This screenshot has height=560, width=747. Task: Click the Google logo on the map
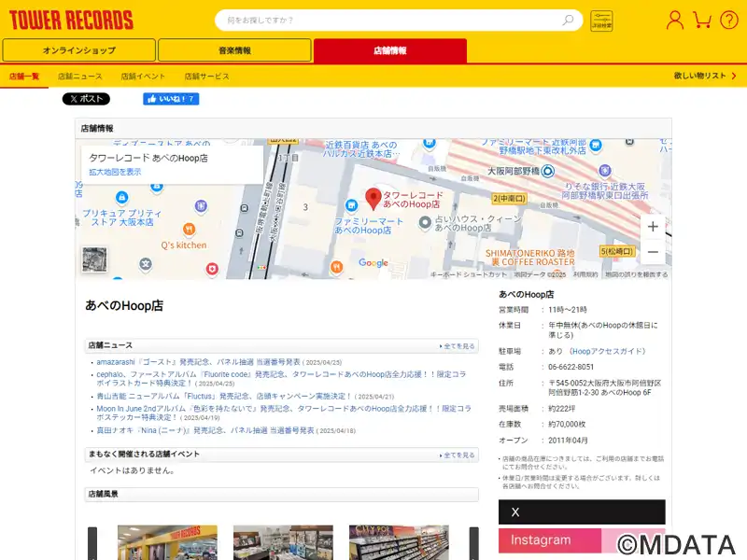[x=373, y=263]
